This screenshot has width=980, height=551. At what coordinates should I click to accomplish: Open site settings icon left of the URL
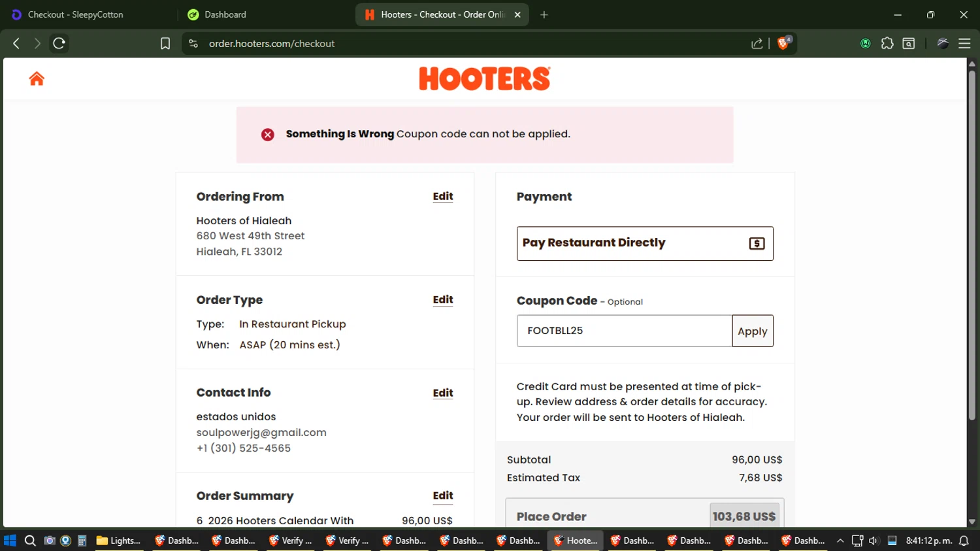coord(193,43)
